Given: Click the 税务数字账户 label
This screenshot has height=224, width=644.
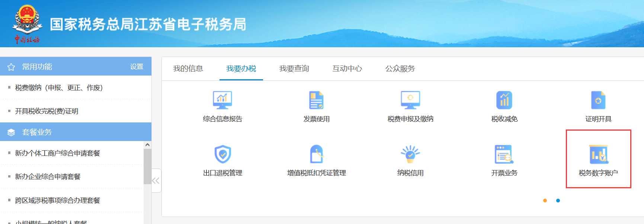Looking at the screenshot, I should pos(598,173).
